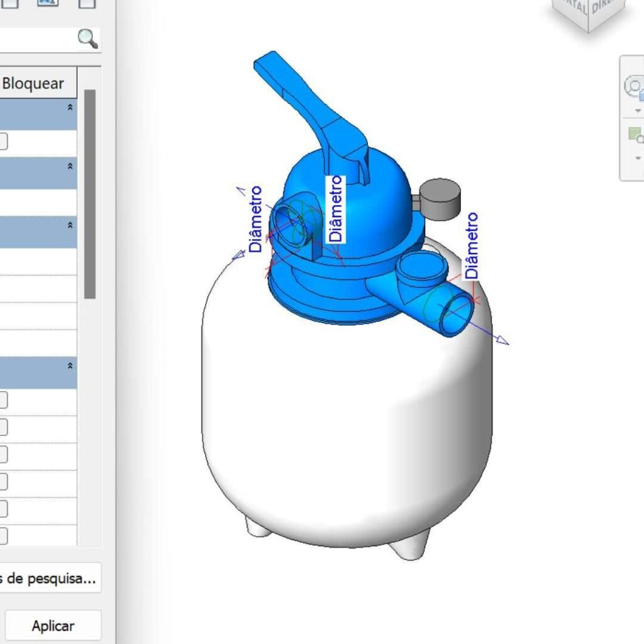This screenshot has height=644, width=644.
Task: Click the magnifying glass search icon
Action: point(87,39)
